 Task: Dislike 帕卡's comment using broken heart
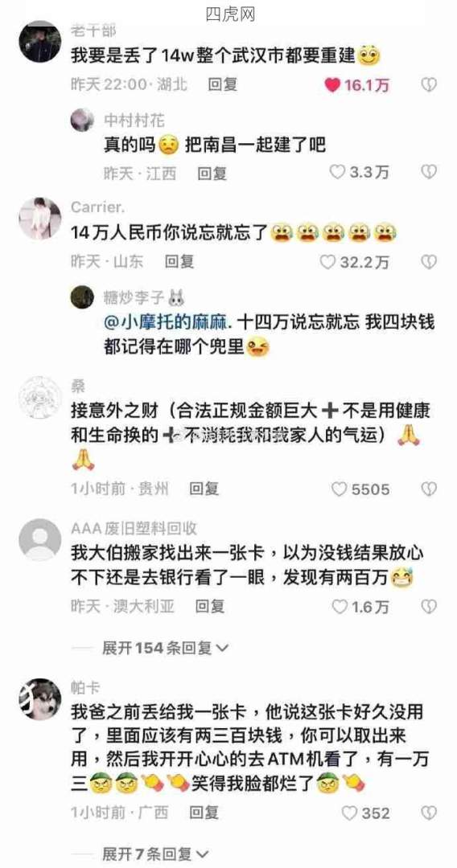coord(429,813)
